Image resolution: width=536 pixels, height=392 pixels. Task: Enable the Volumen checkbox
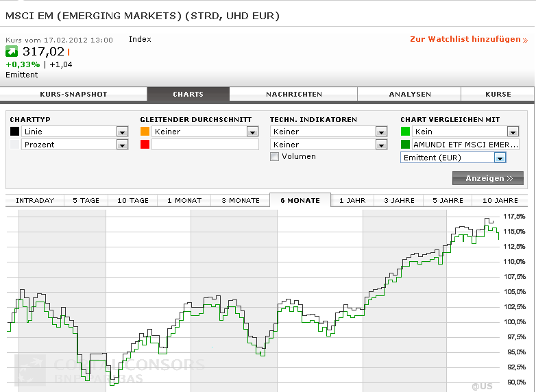point(275,157)
